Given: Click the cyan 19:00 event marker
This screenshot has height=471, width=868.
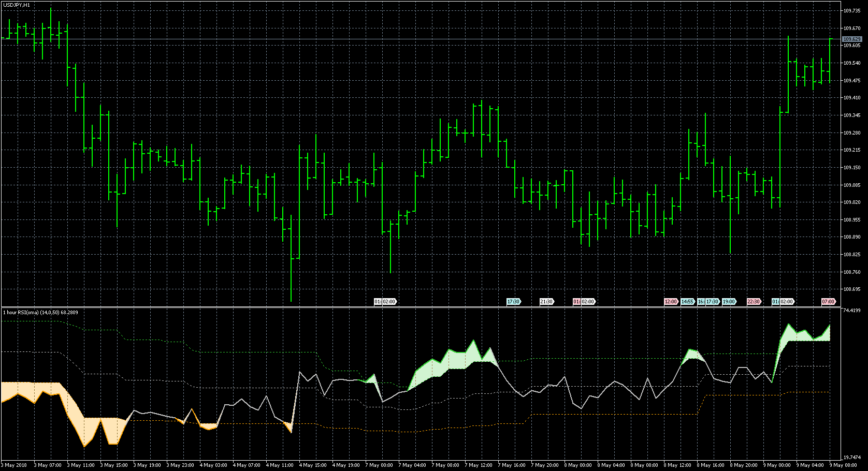Looking at the screenshot, I should tap(729, 302).
